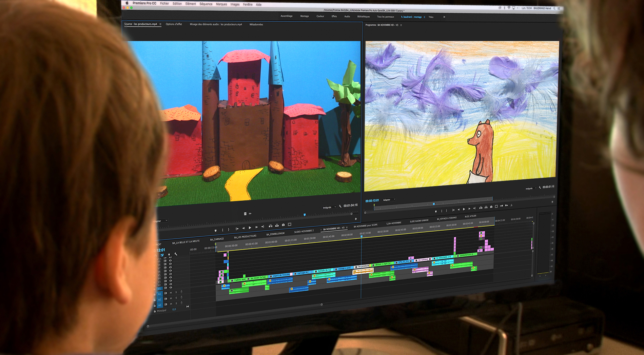Open Timeline display settings wrench
Screen dimensions: 644x355
[x=176, y=254]
